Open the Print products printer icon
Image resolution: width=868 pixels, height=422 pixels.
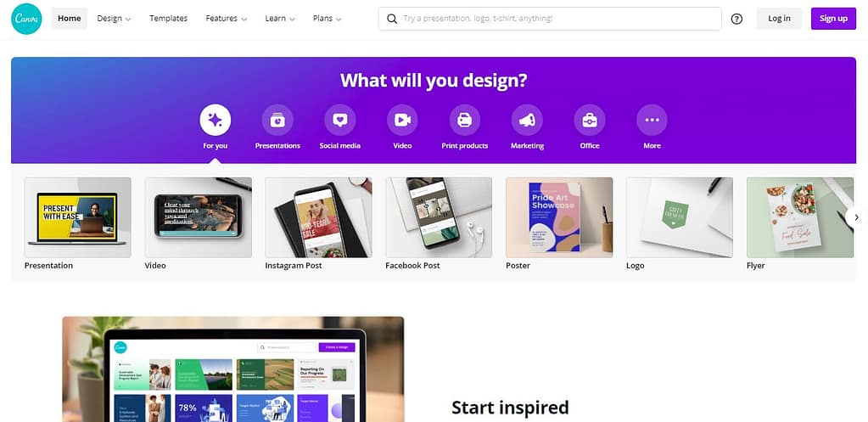(464, 120)
